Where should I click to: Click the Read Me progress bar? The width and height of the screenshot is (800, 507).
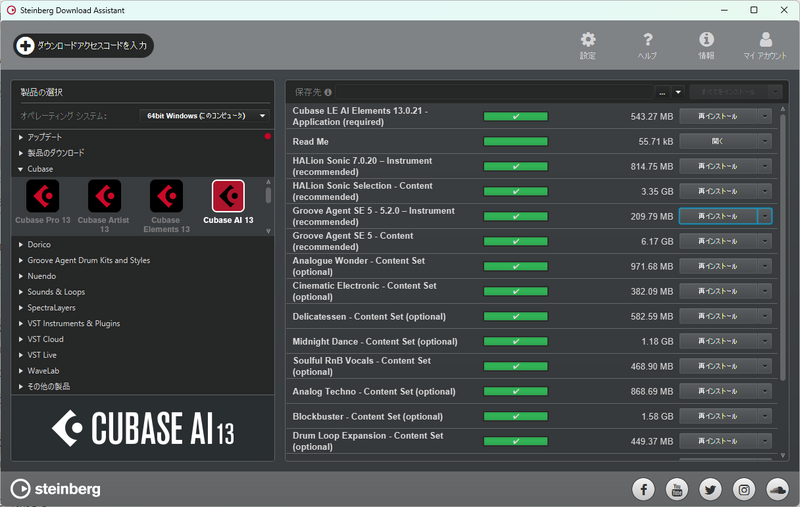point(516,141)
